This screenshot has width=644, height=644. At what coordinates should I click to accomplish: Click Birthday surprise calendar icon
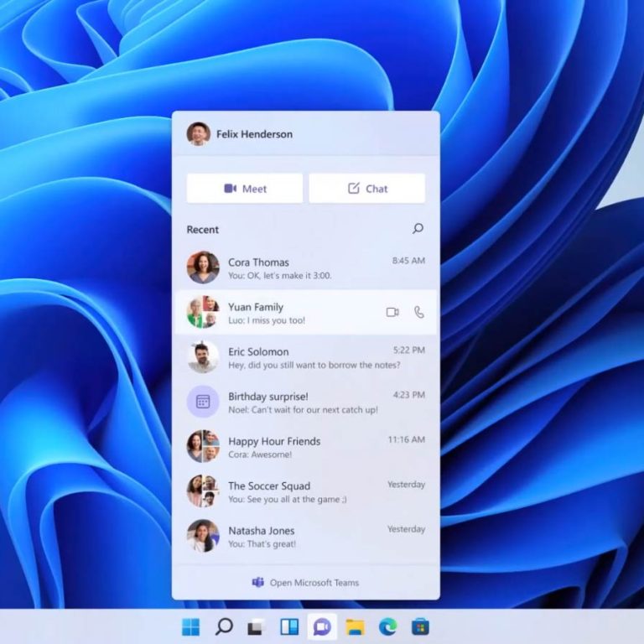coord(203,402)
